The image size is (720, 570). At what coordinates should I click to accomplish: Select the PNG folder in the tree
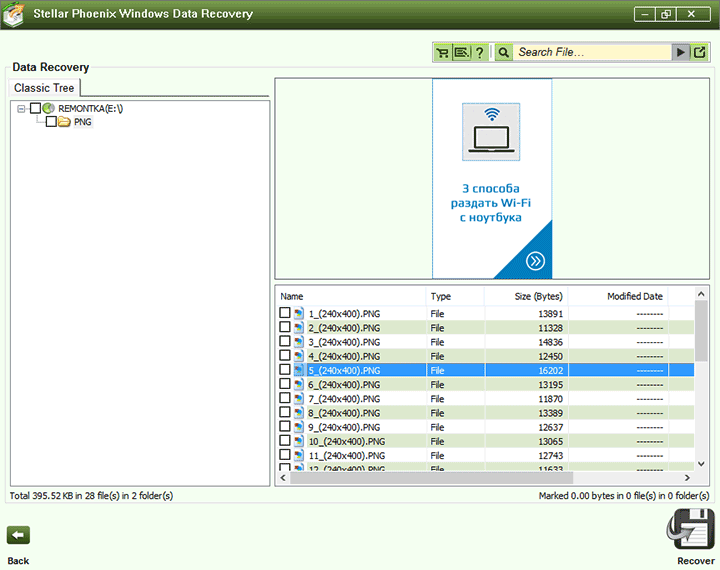[82, 122]
